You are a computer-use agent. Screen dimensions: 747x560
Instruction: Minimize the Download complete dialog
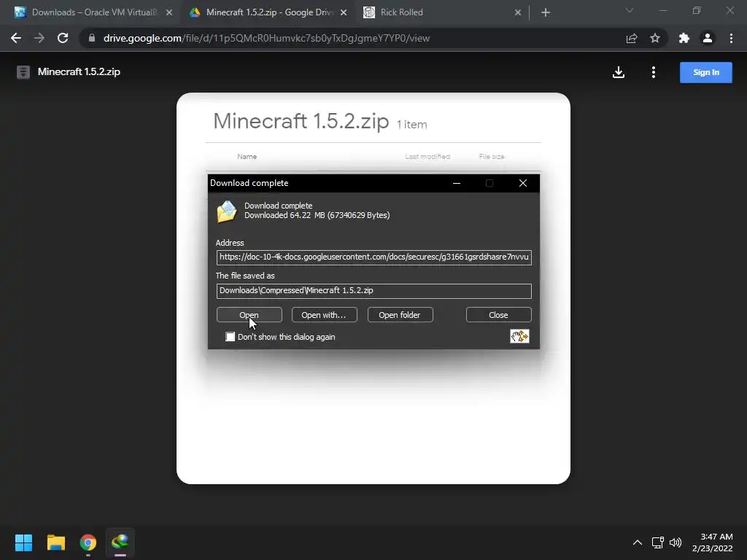(x=457, y=183)
